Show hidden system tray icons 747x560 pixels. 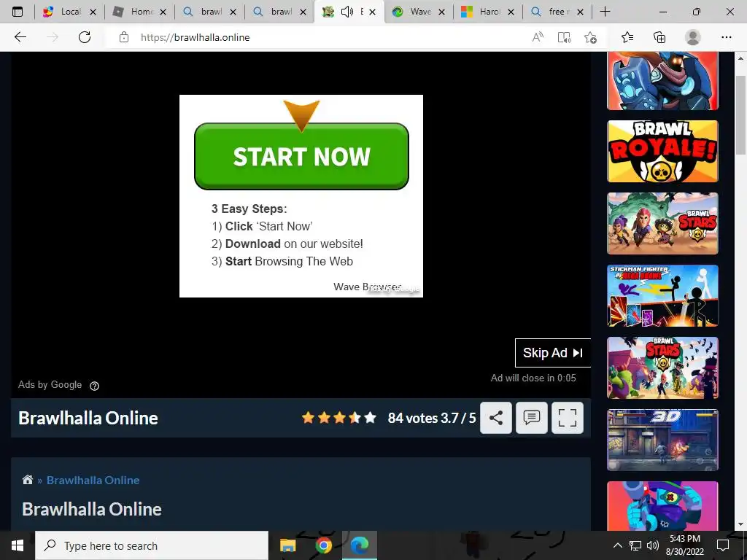tap(617, 545)
